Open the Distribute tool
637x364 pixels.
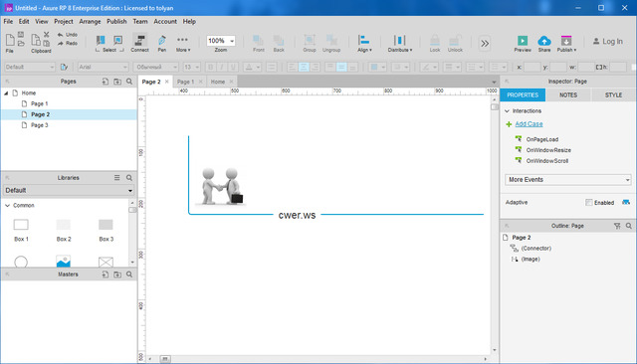400,43
